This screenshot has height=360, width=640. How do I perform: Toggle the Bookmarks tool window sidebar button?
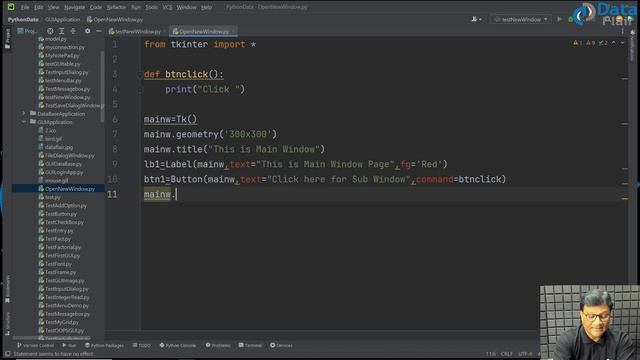coord(7,289)
